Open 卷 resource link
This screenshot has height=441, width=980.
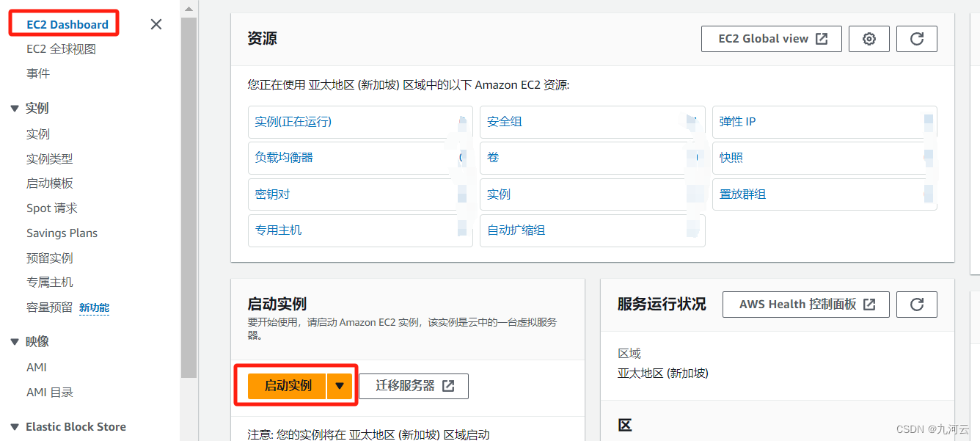click(493, 158)
